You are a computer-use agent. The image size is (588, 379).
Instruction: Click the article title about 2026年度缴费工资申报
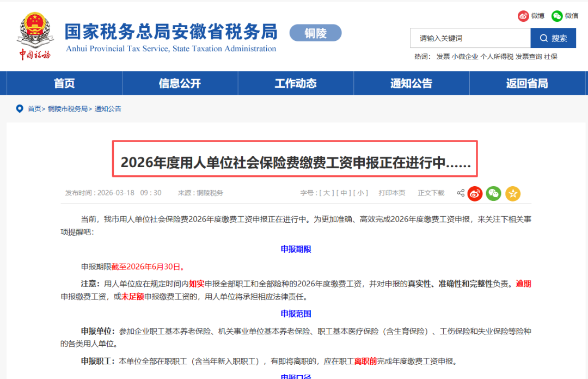tap(296, 162)
